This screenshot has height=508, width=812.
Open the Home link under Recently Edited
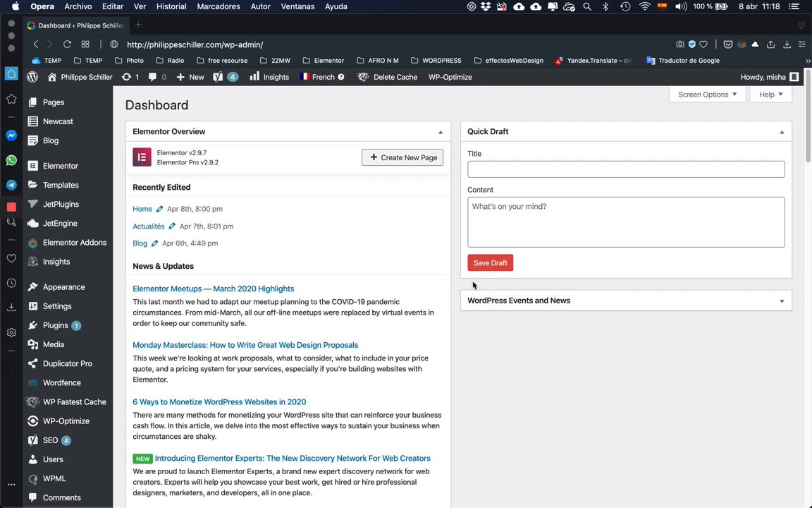click(x=142, y=209)
